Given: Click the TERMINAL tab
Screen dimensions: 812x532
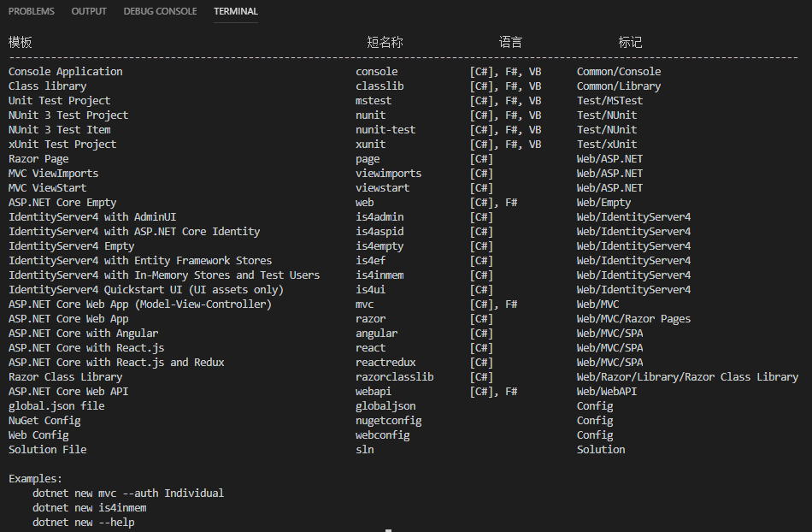Looking at the screenshot, I should point(236,11).
